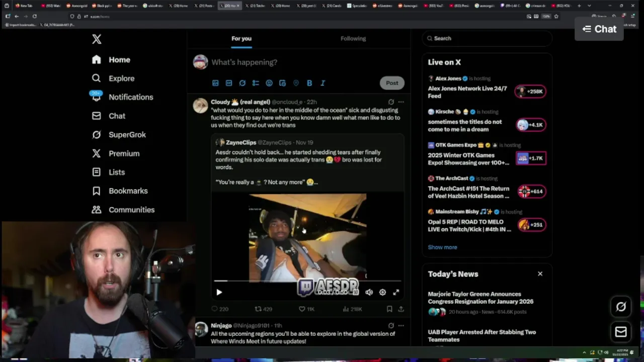Add a poll to post
644x362 pixels.
pyautogui.click(x=256, y=83)
